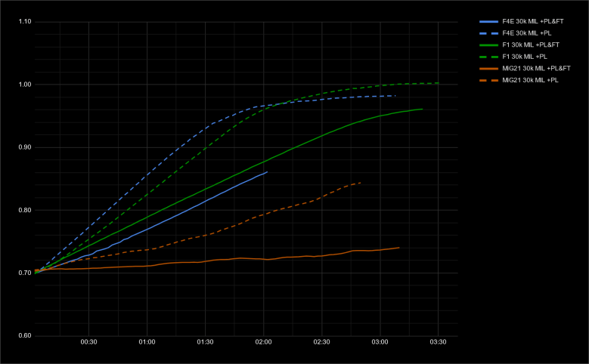Click the dashed green legend line swatch

click(x=488, y=57)
